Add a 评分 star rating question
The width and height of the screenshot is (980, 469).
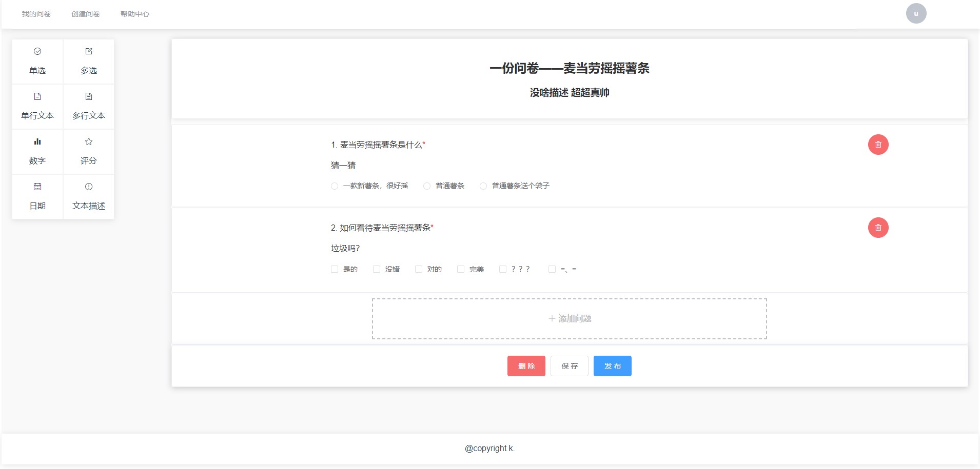(89, 152)
